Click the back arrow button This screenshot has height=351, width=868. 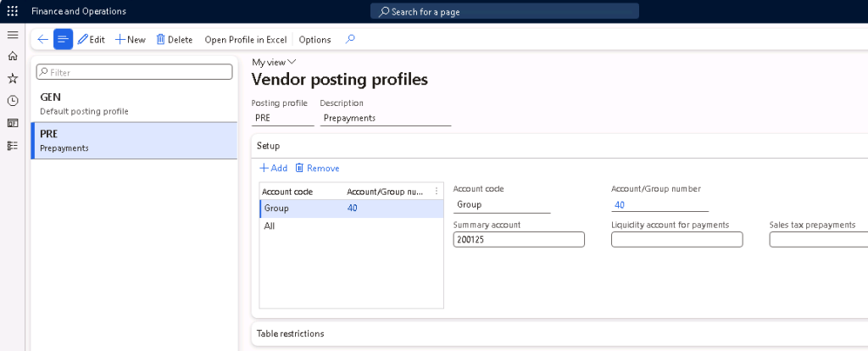(x=42, y=39)
